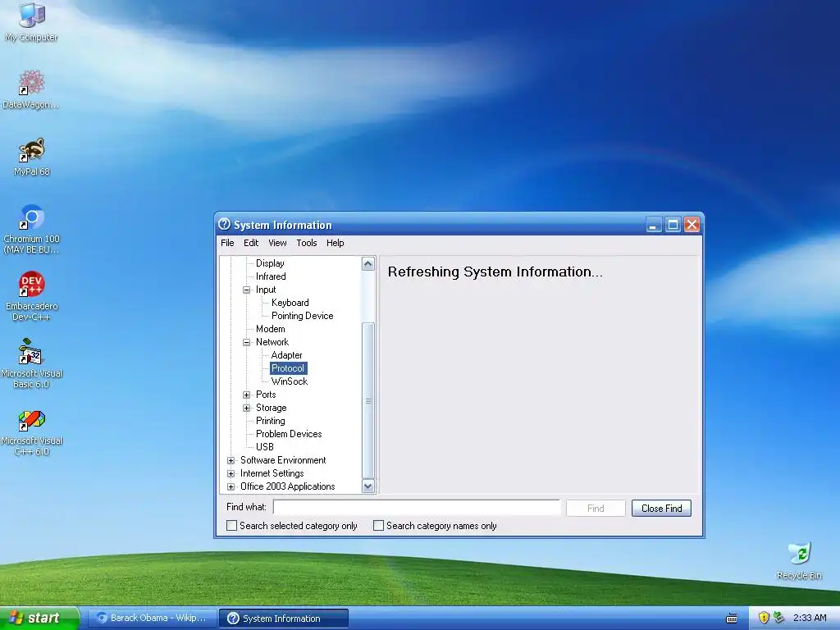Expand the Software Environment node
840x630 pixels.
coord(231,461)
